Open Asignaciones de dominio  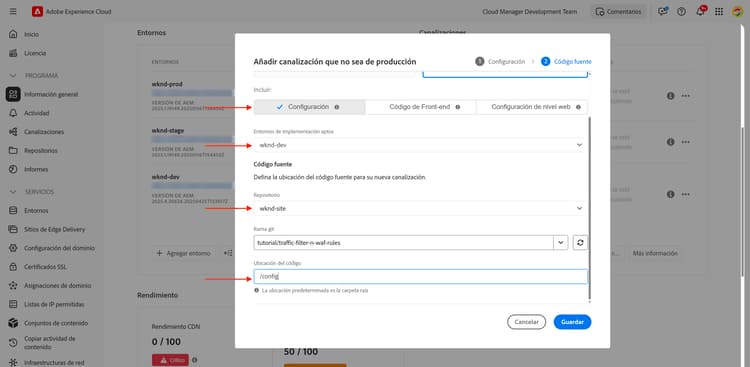[57, 286]
